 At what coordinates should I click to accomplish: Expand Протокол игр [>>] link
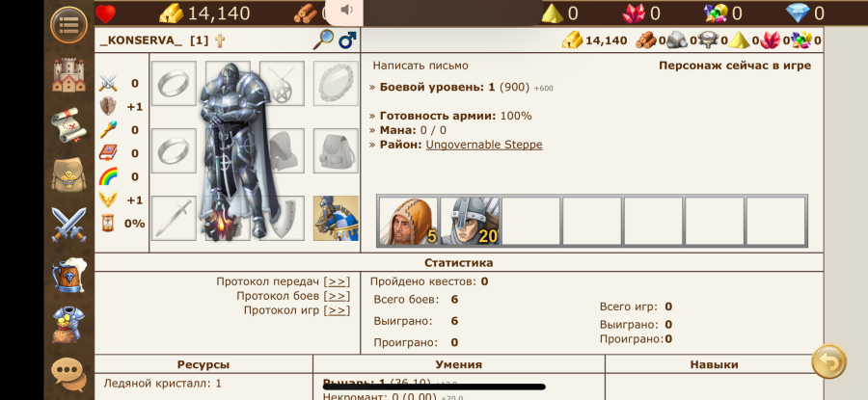pyautogui.click(x=337, y=310)
